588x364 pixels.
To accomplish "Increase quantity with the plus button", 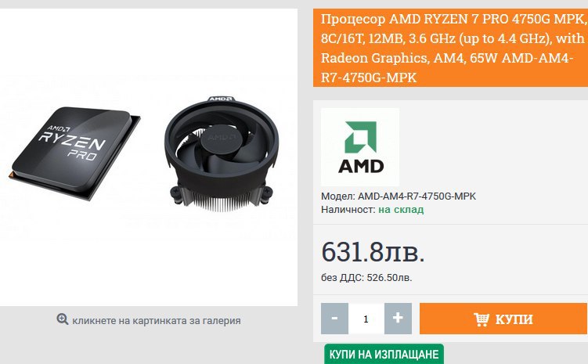I will [x=398, y=319].
